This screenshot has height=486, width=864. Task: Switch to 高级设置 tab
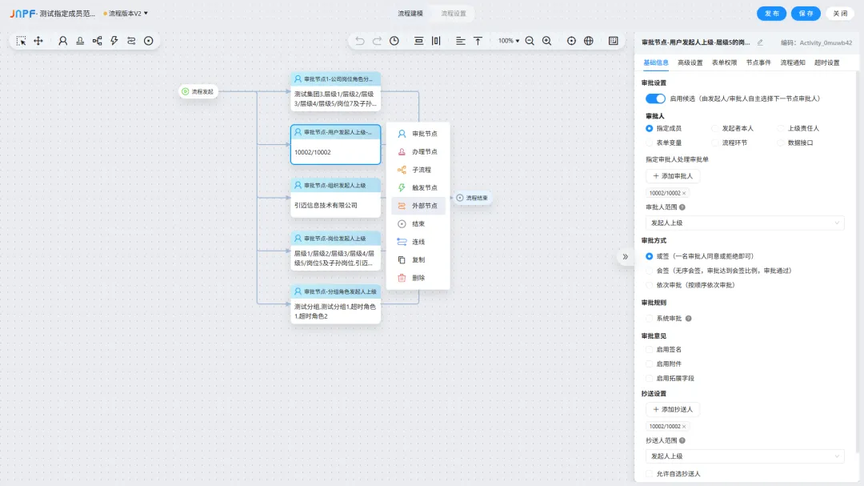click(x=690, y=63)
